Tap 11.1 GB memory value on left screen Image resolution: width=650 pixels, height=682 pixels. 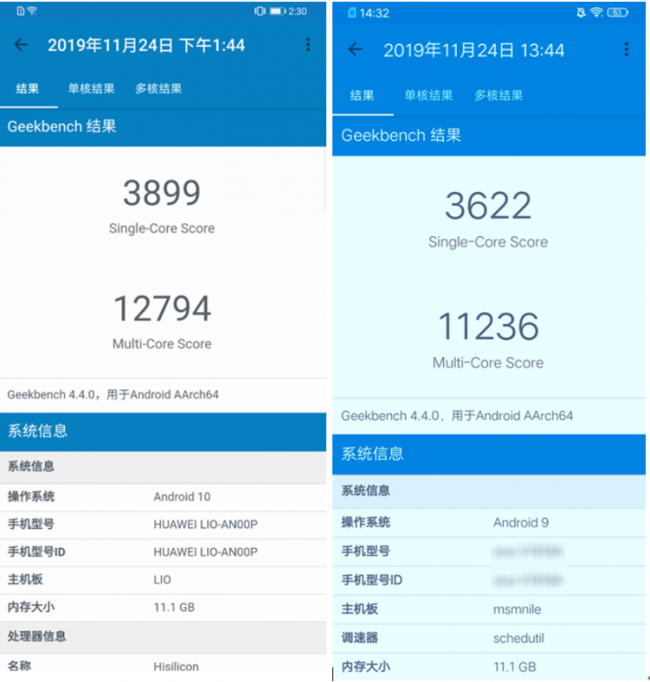coord(174,607)
